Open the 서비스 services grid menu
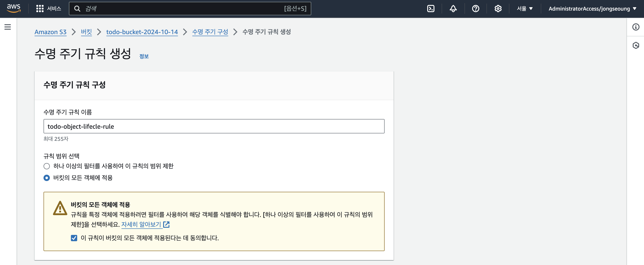 click(48, 9)
